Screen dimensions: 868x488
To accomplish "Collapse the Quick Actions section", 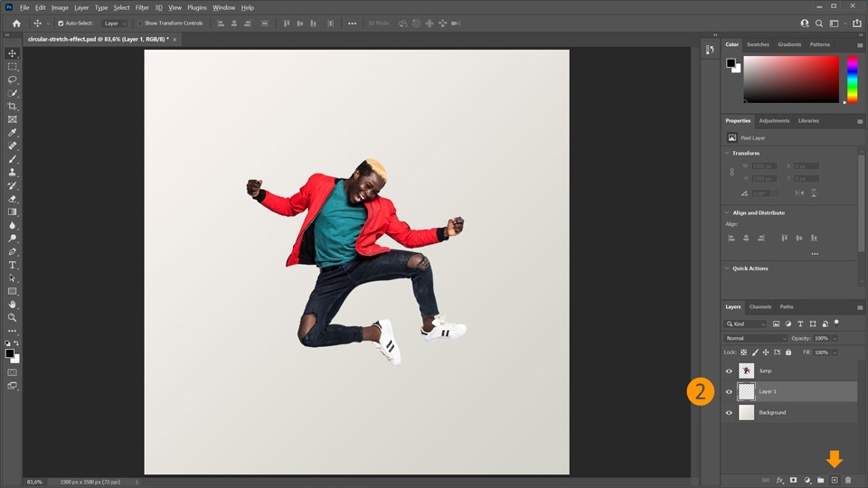I will (x=727, y=268).
